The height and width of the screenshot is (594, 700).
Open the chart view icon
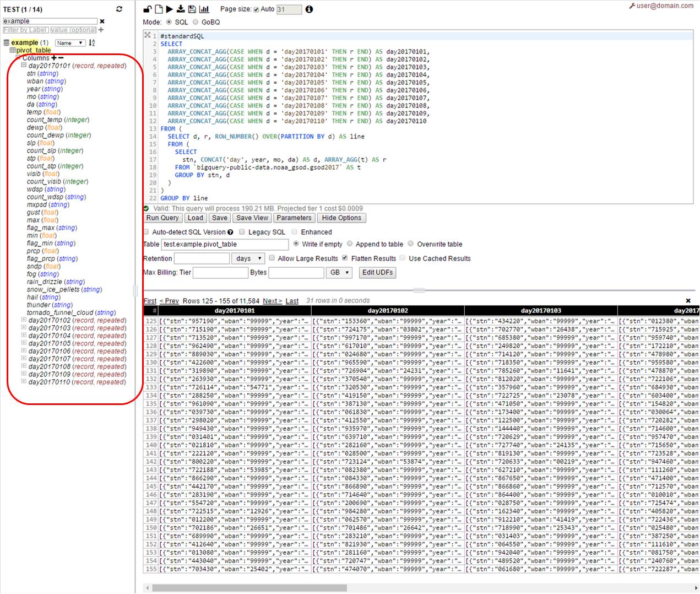pos(204,9)
